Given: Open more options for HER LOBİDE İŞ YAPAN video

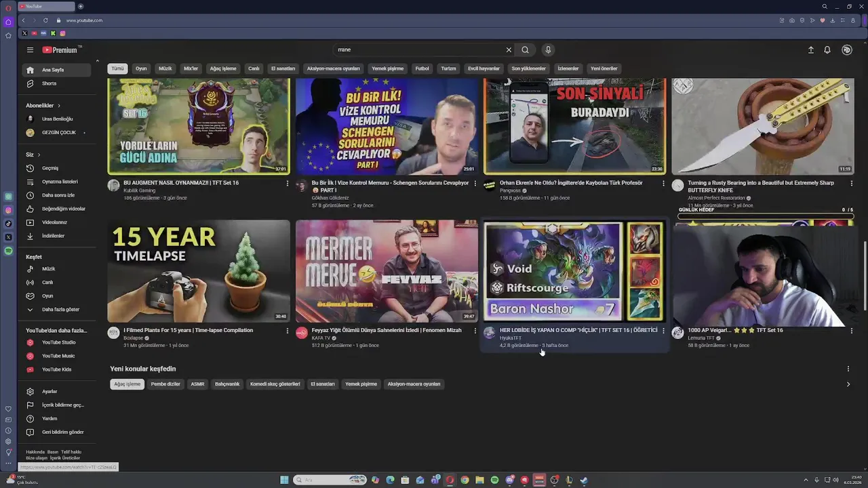Looking at the screenshot, I should point(663,331).
